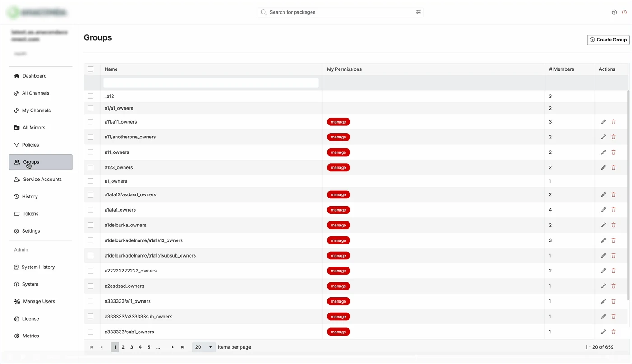The height and width of the screenshot is (364, 632).
Task: Click the ellipsis more pages button
Action: [158, 347]
